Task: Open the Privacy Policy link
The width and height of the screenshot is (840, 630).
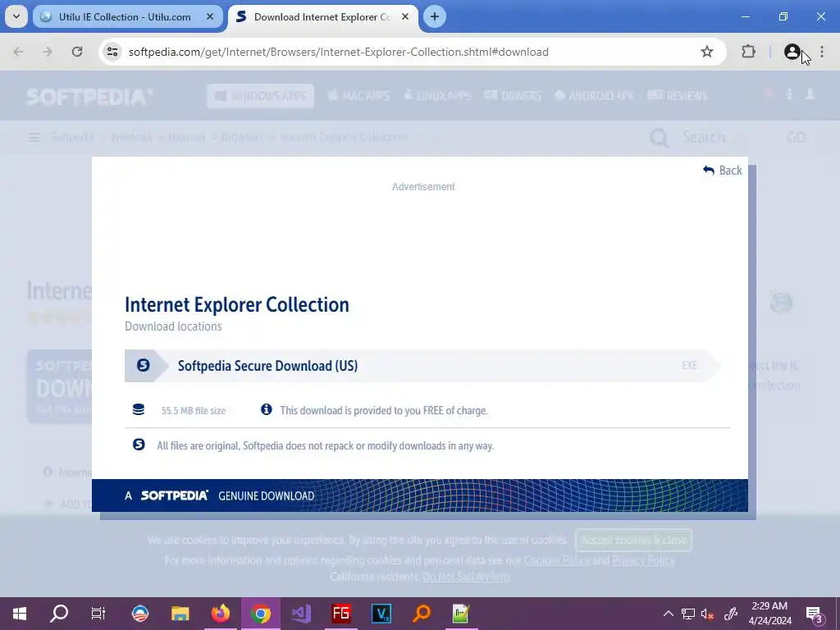Action: pos(643,560)
